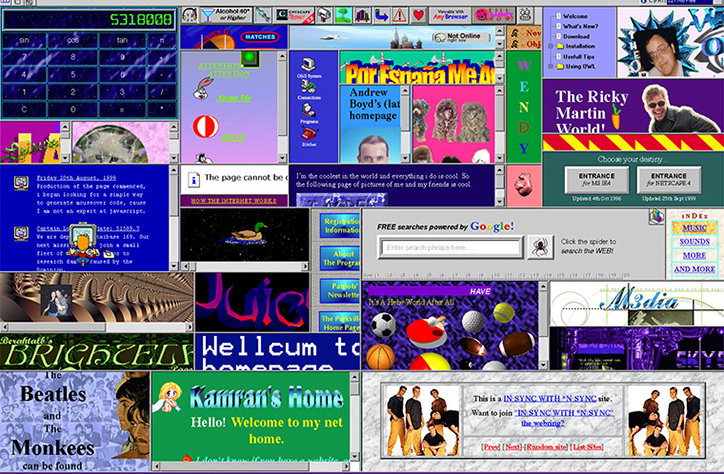Open the Connections desktop icon
The image size is (724, 474).
[308, 89]
